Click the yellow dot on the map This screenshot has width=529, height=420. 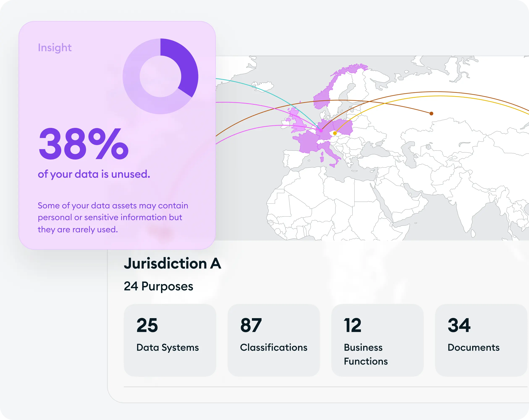point(335,133)
